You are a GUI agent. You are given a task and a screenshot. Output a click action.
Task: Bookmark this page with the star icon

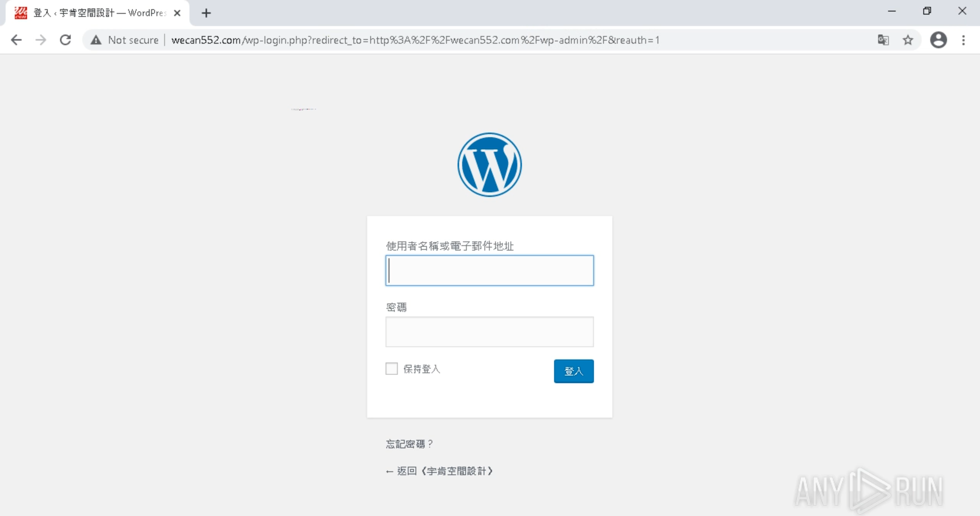tap(908, 40)
